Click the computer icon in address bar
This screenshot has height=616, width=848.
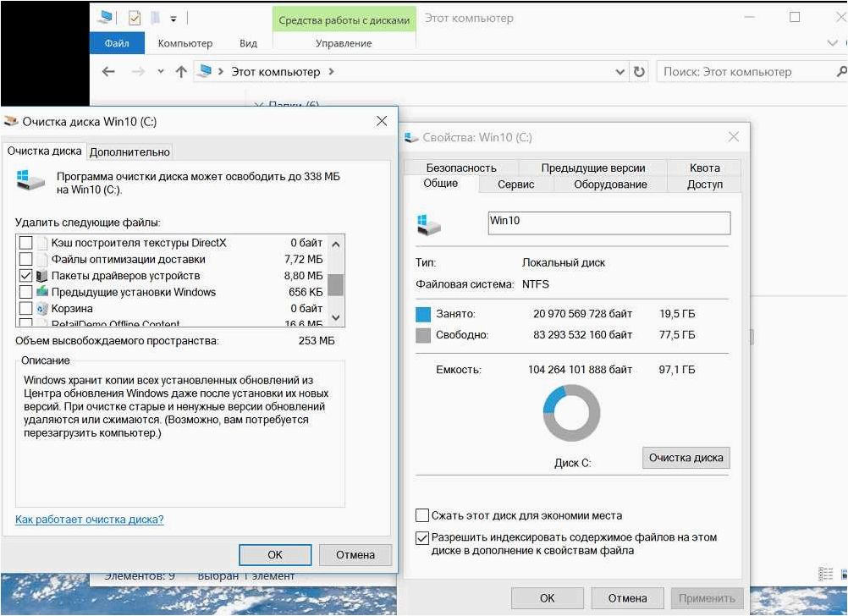205,71
